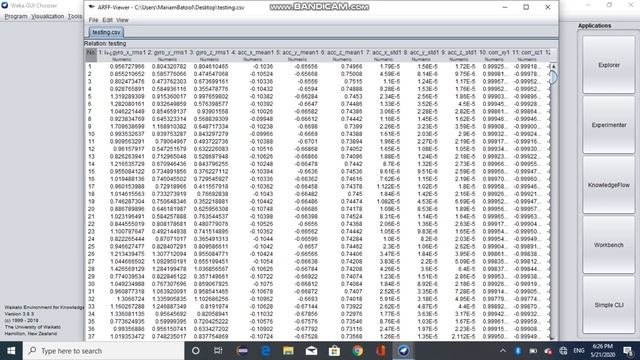Click the vertical scrollbar thumb of the table

pyautogui.click(x=553, y=77)
